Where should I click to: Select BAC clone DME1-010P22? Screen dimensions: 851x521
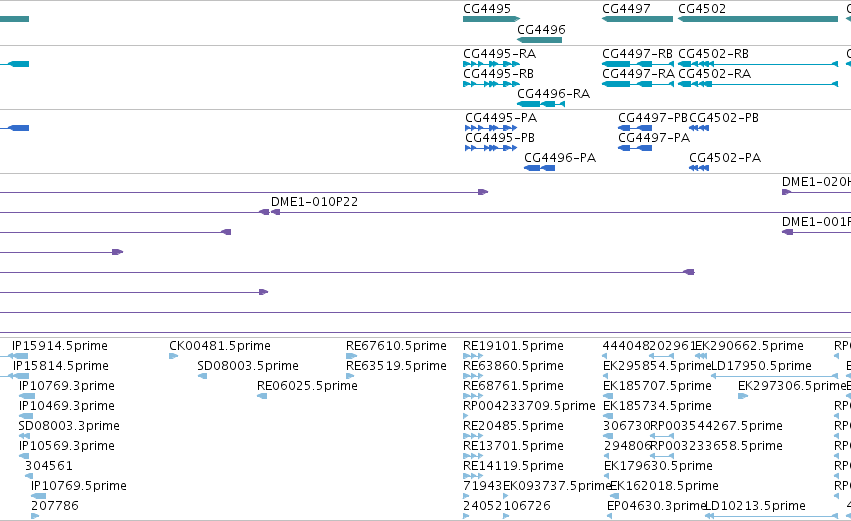314,202
